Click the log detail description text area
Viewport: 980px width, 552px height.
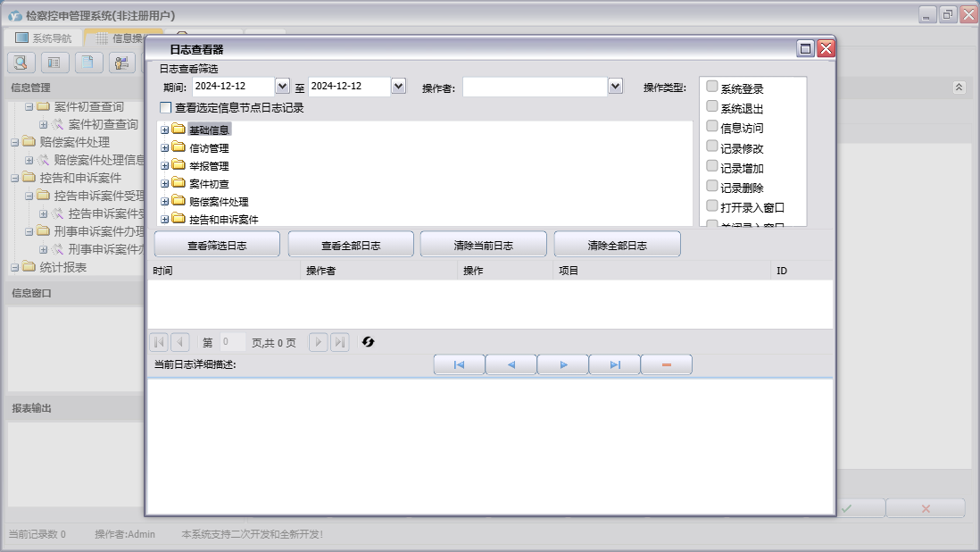click(x=490, y=446)
